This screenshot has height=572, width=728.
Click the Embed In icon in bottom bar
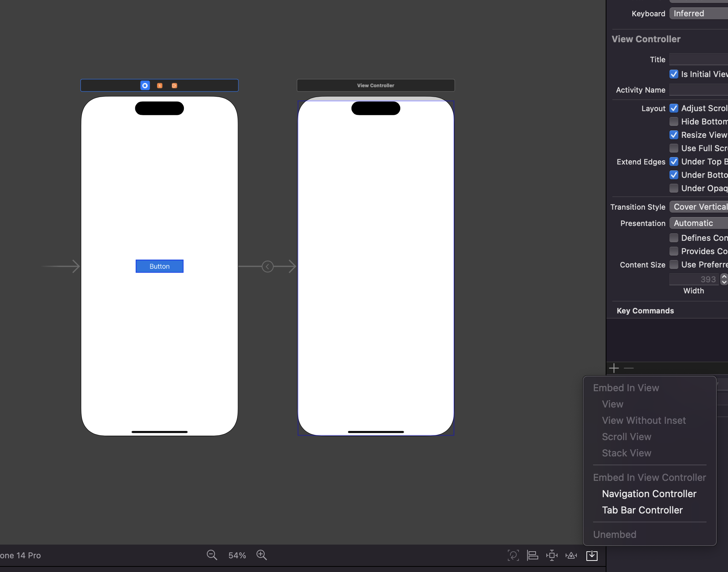tap(592, 555)
